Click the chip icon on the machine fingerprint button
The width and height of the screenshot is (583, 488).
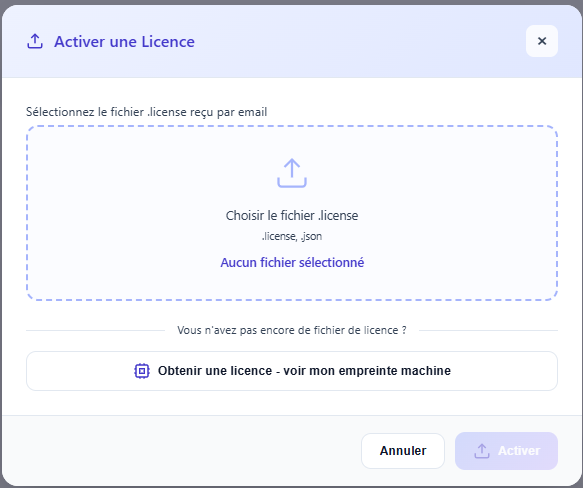tap(142, 371)
